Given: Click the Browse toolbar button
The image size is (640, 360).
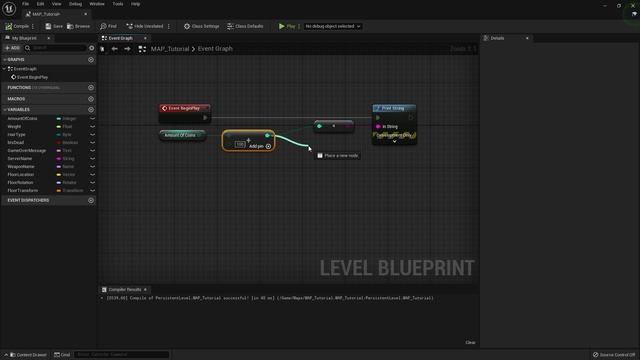Looking at the screenshot, I should [x=78, y=26].
